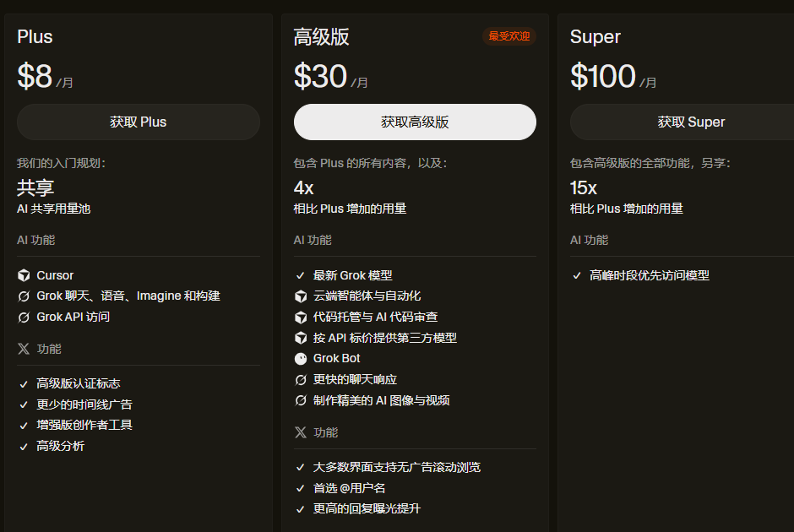Screen dimensions: 794x532
Task: Click the cube icon beside 云端智能体与自动化
Action: (x=301, y=296)
